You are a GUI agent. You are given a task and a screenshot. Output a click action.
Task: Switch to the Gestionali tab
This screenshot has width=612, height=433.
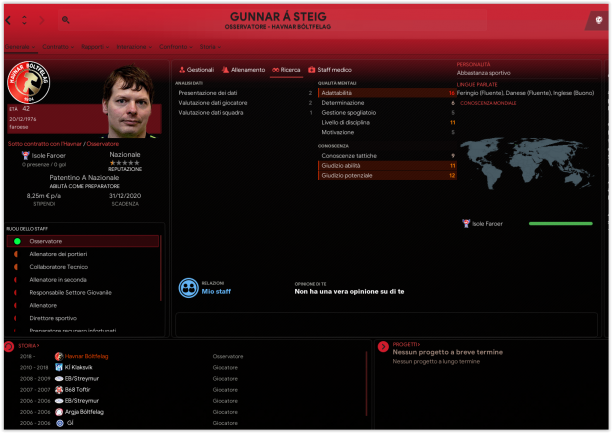click(x=196, y=70)
